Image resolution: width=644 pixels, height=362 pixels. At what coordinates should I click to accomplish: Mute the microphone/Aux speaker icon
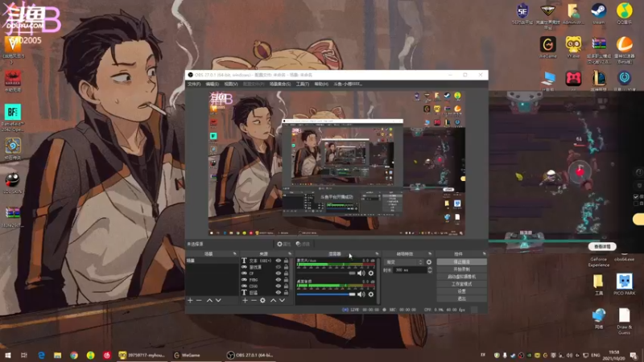(x=361, y=273)
